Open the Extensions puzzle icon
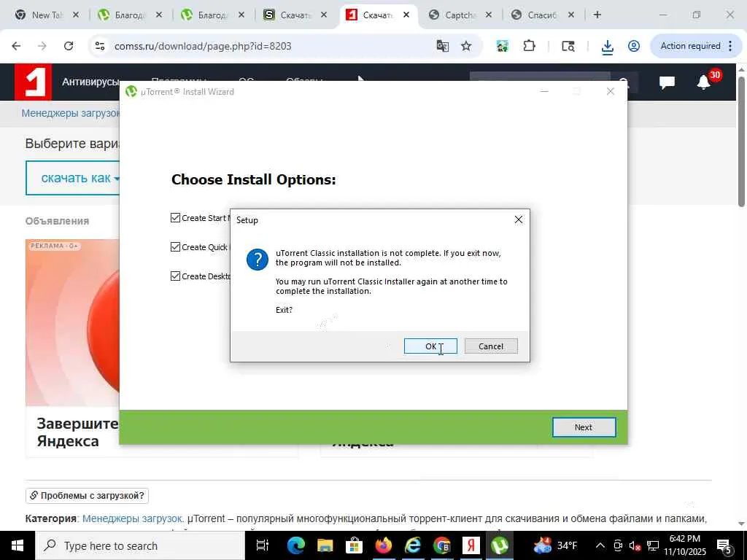 [529, 46]
